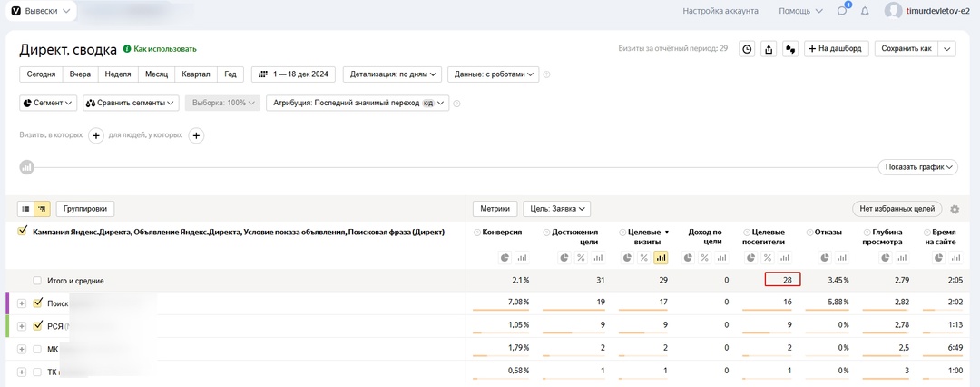Screen dimensions: 980x387
Task: Open Атрибуция: Последний значимый переход dropdown
Action: click(x=358, y=103)
